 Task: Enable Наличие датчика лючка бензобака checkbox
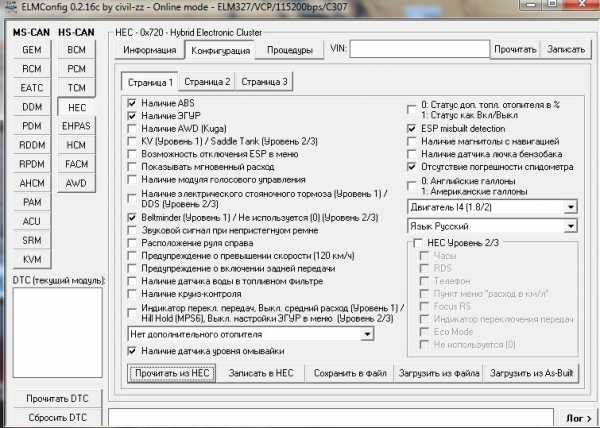pyautogui.click(x=412, y=154)
